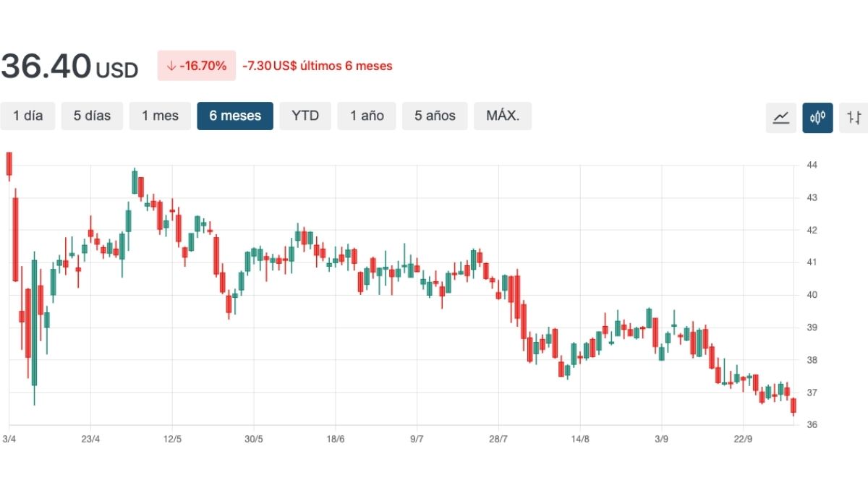Click the 14/8 date axis label
868x488 pixels.
point(580,439)
